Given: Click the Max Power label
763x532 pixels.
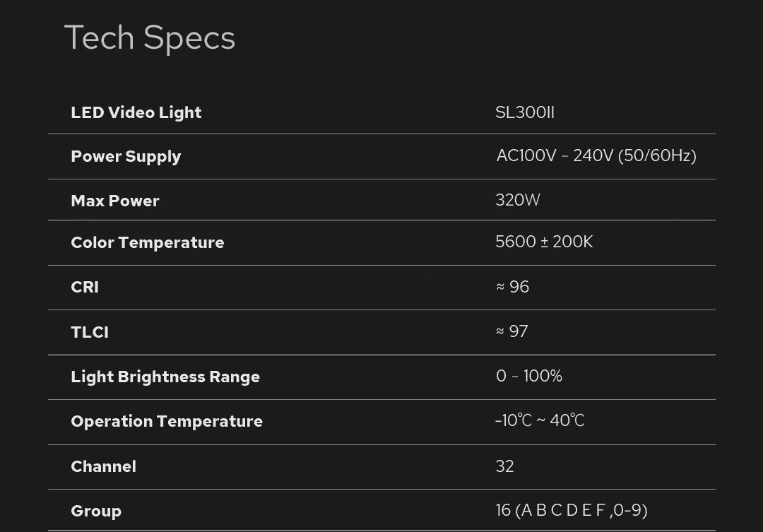Looking at the screenshot, I should click(115, 201).
